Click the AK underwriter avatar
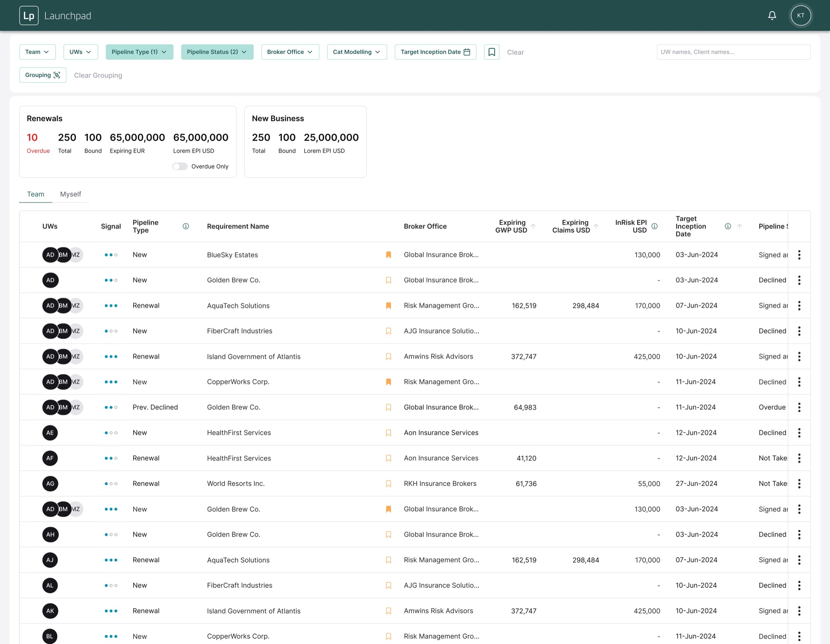The width and height of the screenshot is (830, 644). [x=50, y=611]
